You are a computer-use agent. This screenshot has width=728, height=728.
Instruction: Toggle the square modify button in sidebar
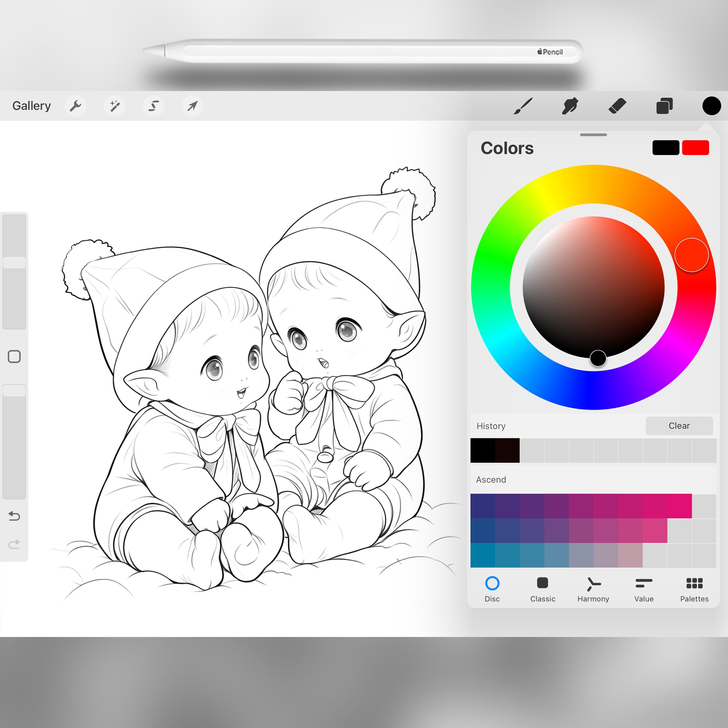[14, 356]
